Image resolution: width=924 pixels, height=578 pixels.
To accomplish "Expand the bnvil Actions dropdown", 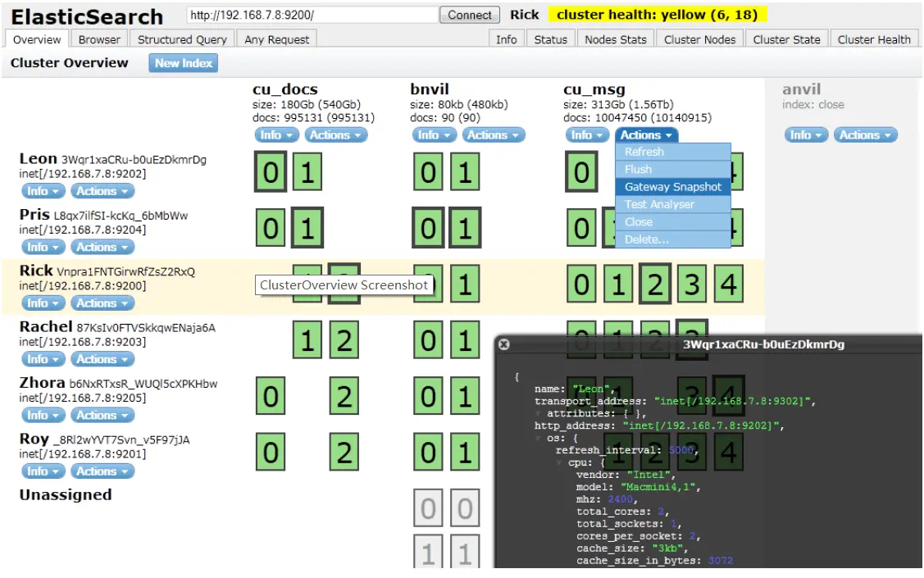I will pyautogui.click(x=494, y=135).
